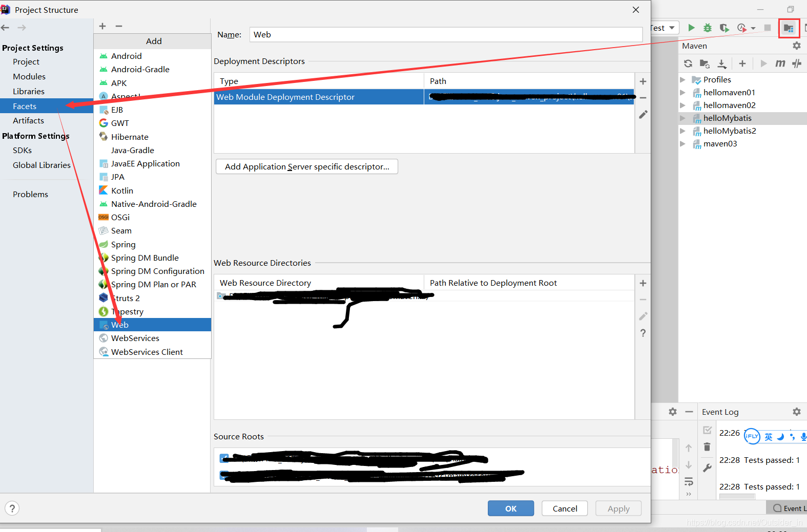
Task: Expand Profiles node in Maven
Action: tap(682, 80)
